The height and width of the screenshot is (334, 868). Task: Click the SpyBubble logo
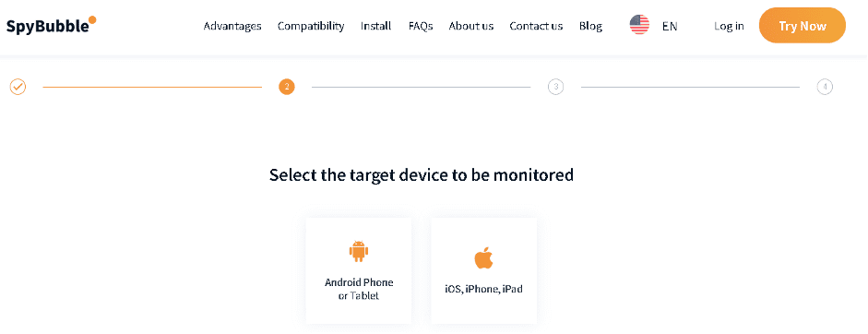point(52,26)
